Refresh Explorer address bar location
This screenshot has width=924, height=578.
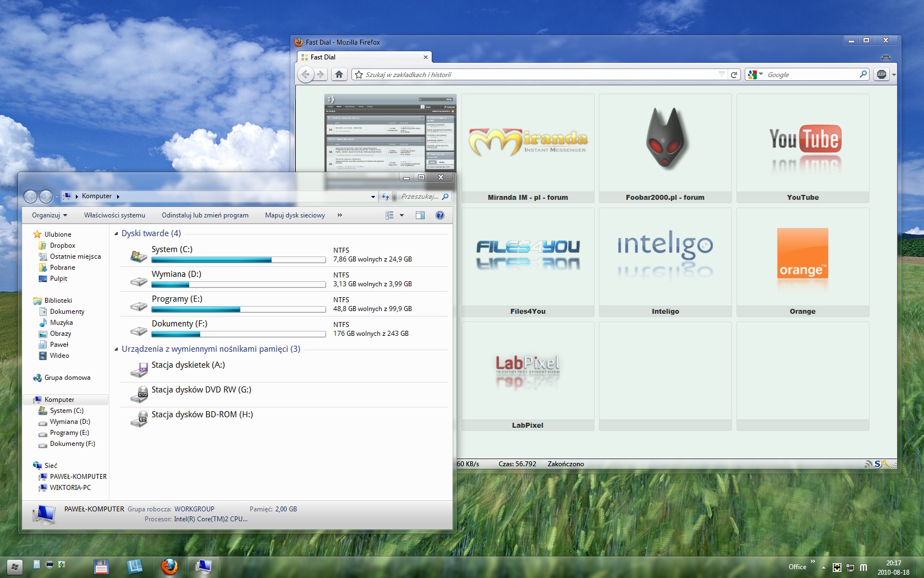(386, 197)
